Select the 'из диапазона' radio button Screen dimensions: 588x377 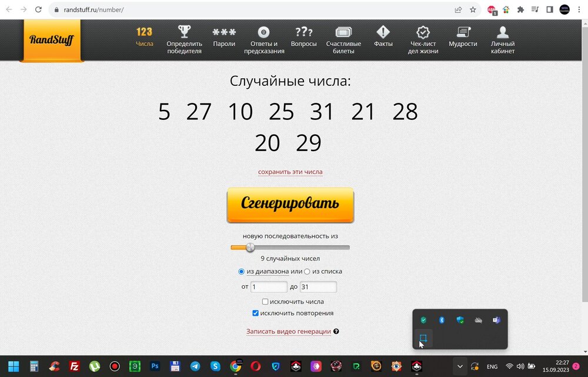(242, 272)
